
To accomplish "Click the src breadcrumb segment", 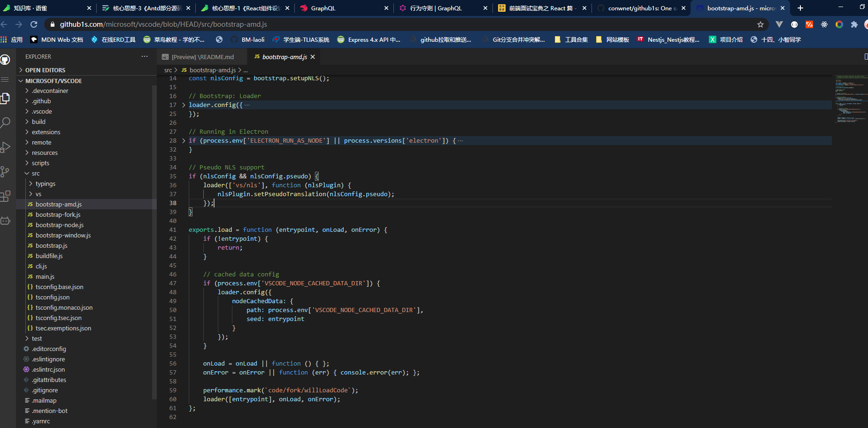I will [x=168, y=70].
